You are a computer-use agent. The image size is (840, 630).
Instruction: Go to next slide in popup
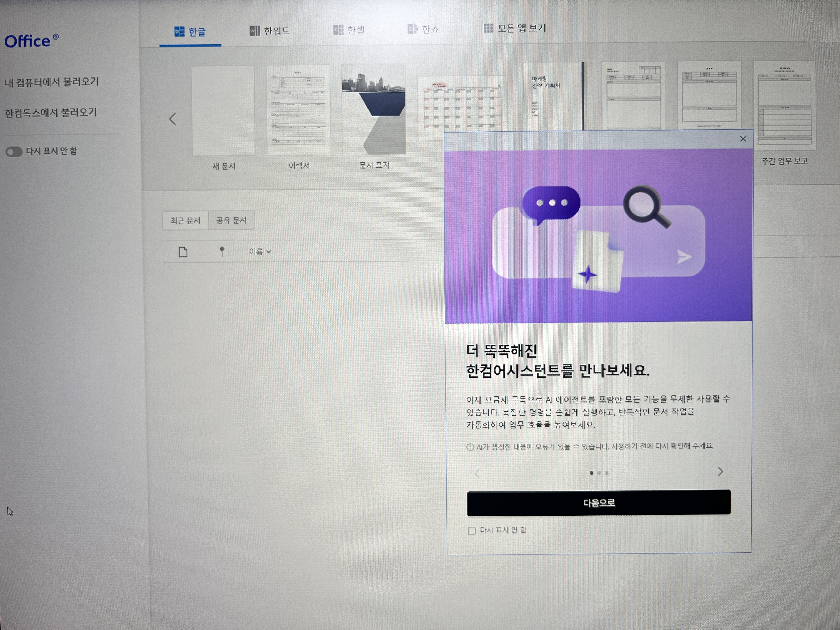coord(720,472)
